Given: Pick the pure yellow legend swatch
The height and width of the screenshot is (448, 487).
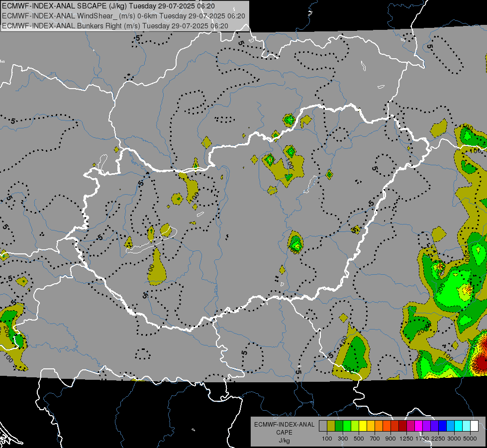Looking at the screenshot, I should pyautogui.click(x=363, y=426).
